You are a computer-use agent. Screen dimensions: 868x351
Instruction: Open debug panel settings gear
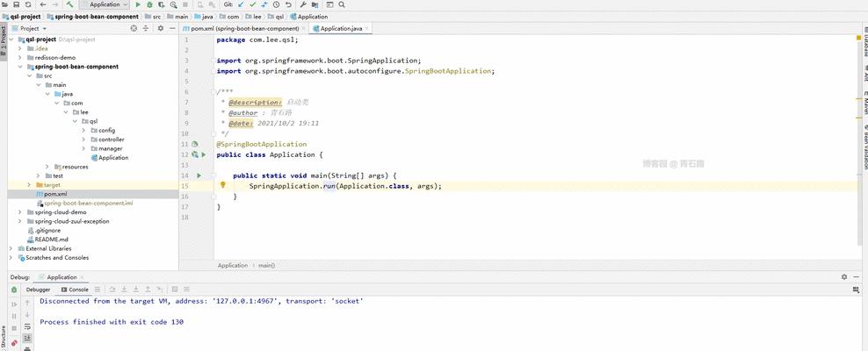tap(844, 277)
